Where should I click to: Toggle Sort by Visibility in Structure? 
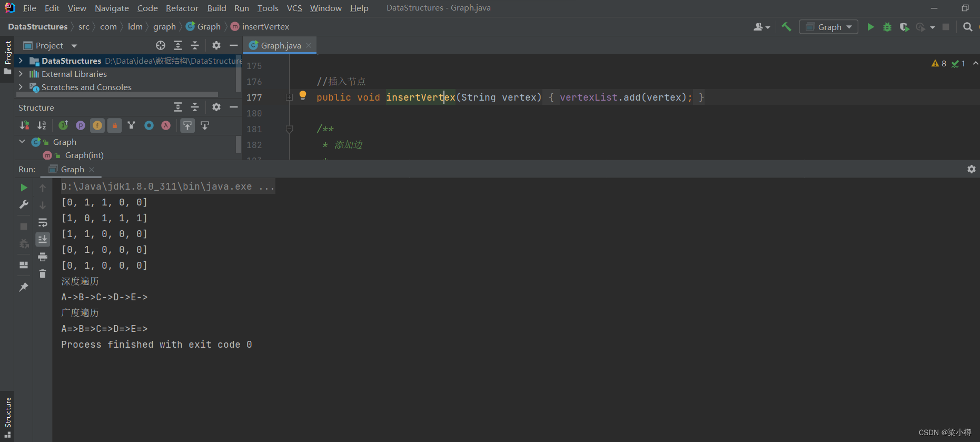(x=24, y=125)
